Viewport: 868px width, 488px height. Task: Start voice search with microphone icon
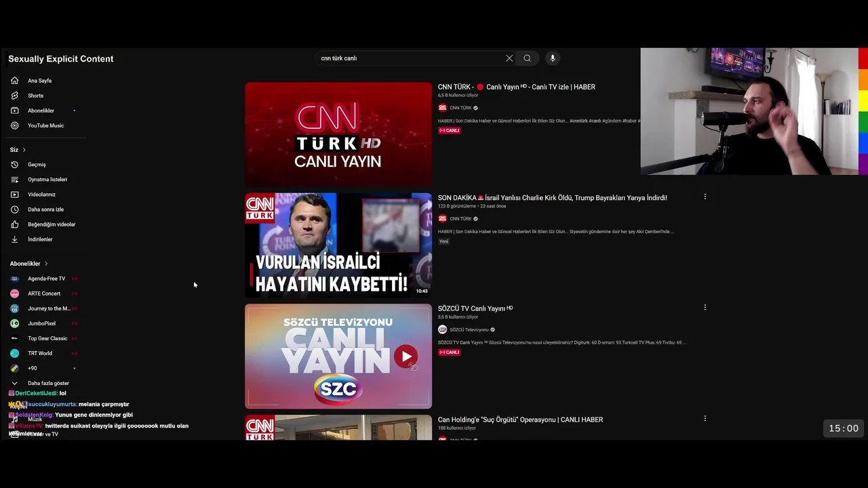553,58
